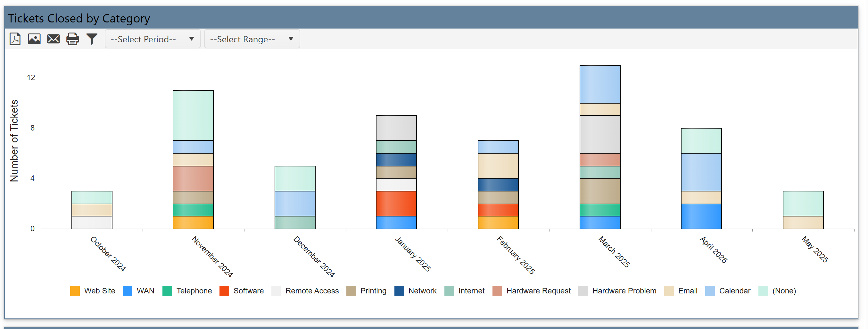Click the (None) segment in November 2024 bar

[x=193, y=115]
